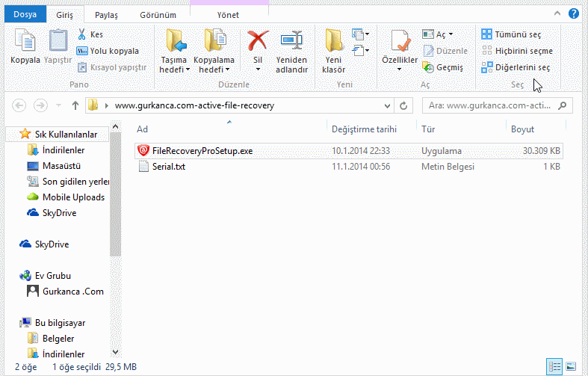This screenshot has width=588, height=376.
Task: Click navigation pane scroll up arrow
Action: pyautogui.click(x=116, y=127)
